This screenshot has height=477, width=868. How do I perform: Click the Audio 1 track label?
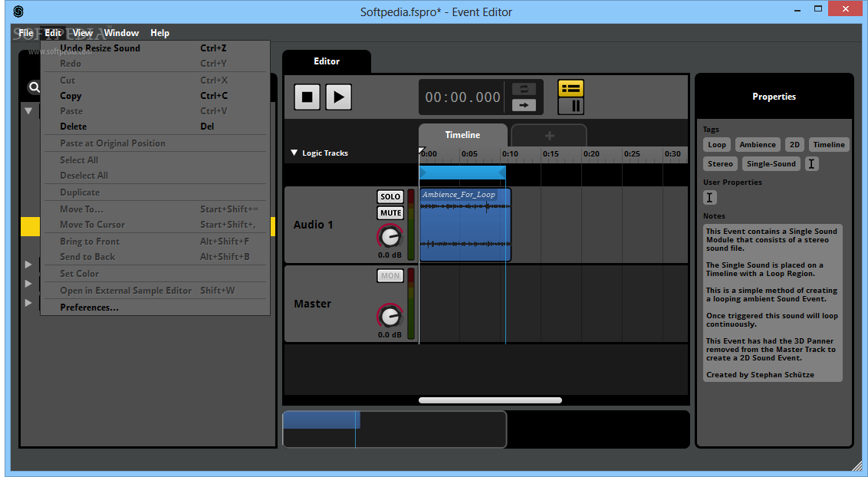[x=313, y=225]
